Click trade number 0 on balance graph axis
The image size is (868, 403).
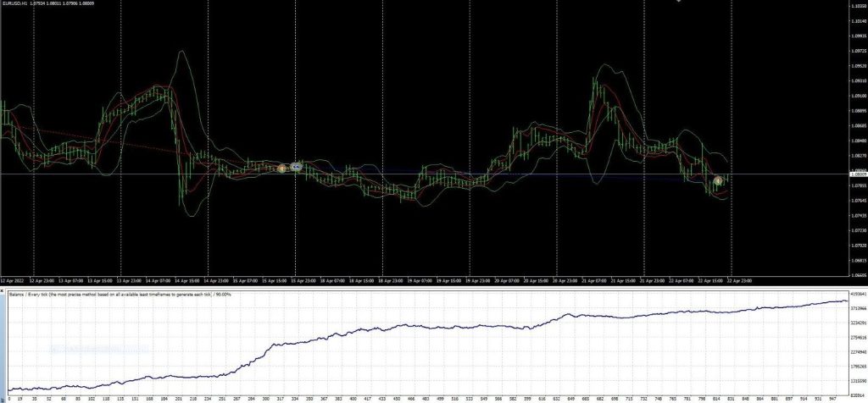click(8, 399)
